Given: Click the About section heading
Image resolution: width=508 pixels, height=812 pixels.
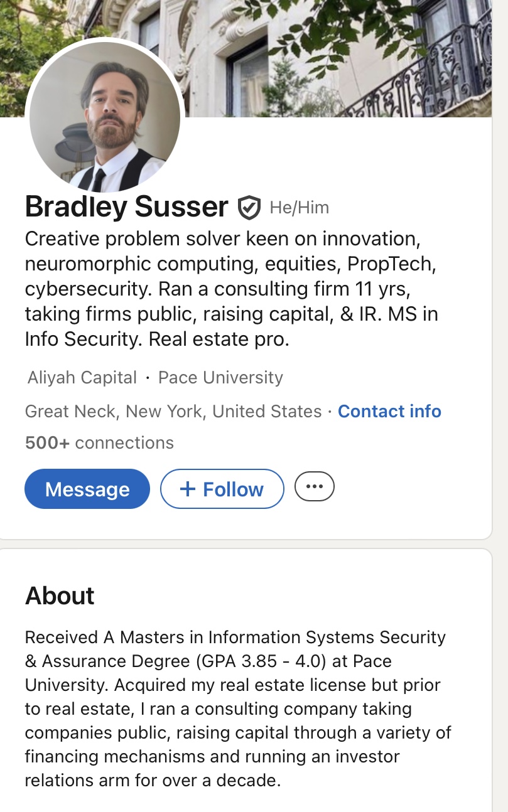Looking at the screenshot, I should click(60, 596).
